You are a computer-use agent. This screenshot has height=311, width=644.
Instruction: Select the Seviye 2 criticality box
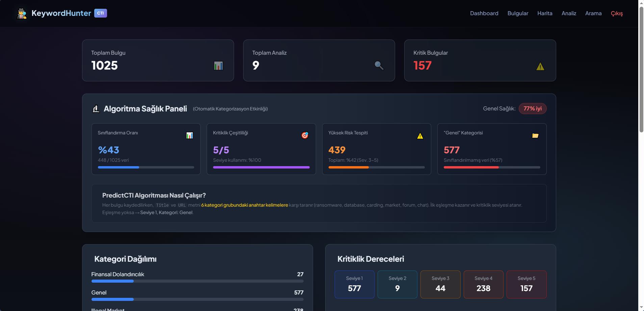(x=397, y=284)
